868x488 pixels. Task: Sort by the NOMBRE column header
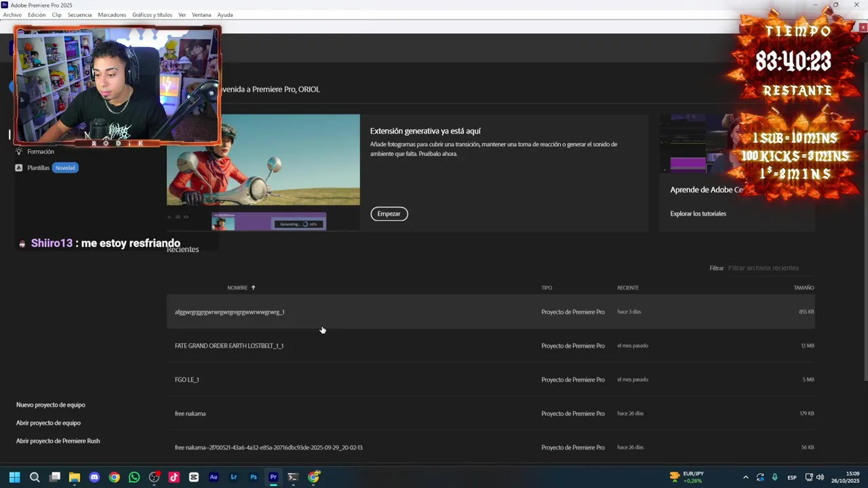237,287
